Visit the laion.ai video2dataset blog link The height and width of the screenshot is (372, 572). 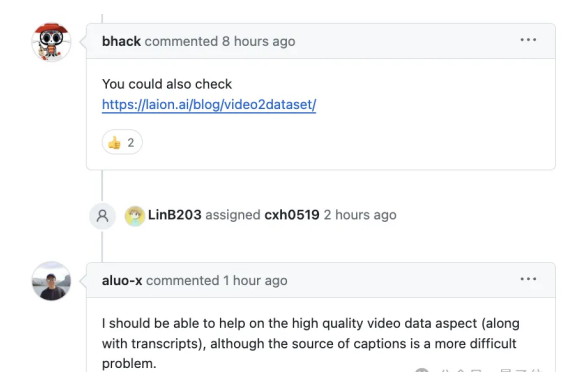coord(209,105)
